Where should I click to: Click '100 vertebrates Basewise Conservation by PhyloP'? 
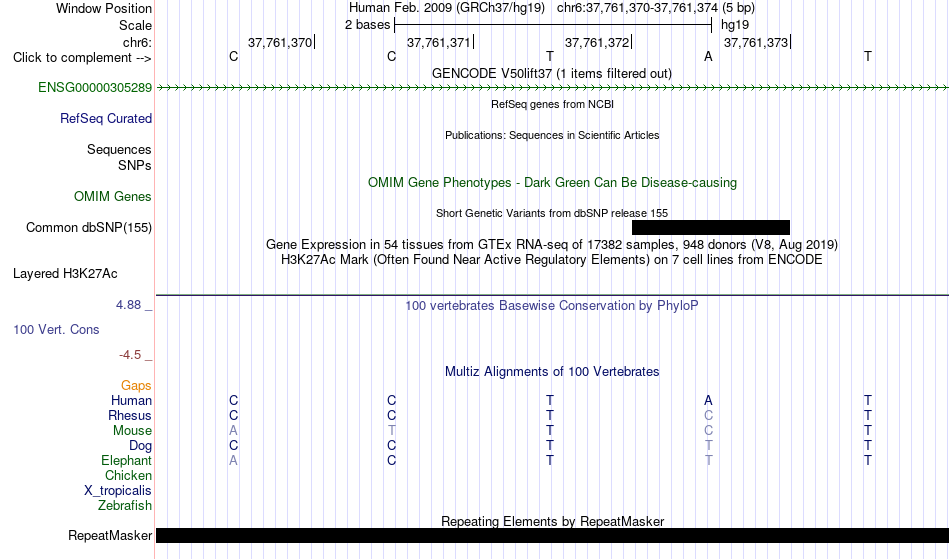point(552,305)
